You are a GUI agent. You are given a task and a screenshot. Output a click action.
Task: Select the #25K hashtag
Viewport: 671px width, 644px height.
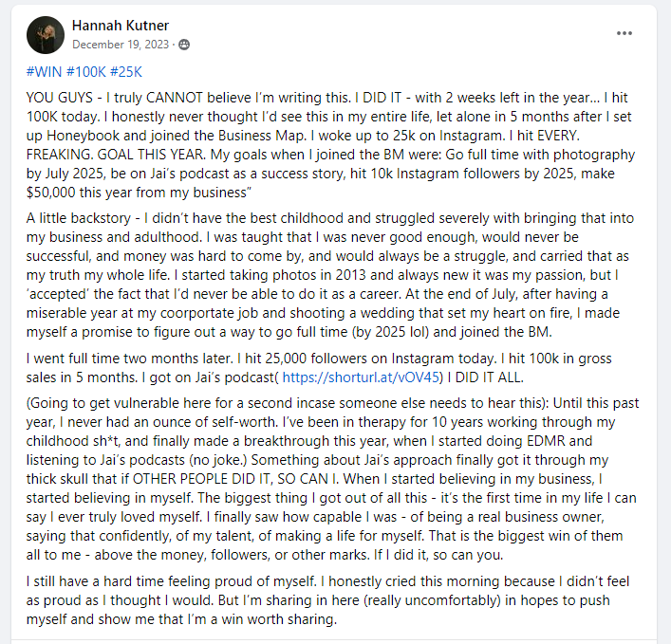(127, 72)
